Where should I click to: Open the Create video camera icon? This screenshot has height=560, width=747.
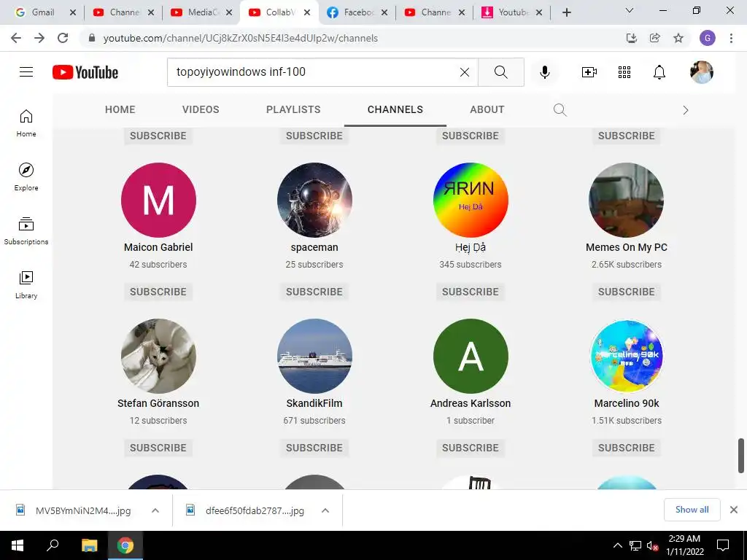point(589,72)
